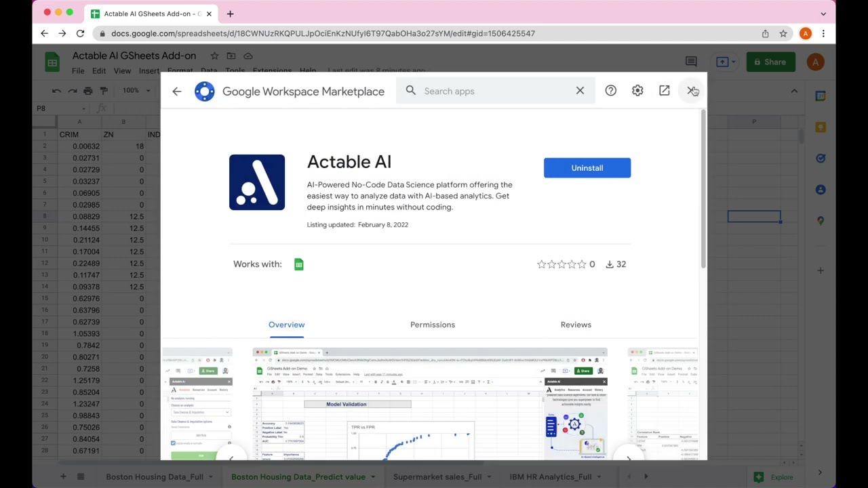Open the File menu in Sheets
Viewport: 868px width, 488px height.
tap(78, 70)
